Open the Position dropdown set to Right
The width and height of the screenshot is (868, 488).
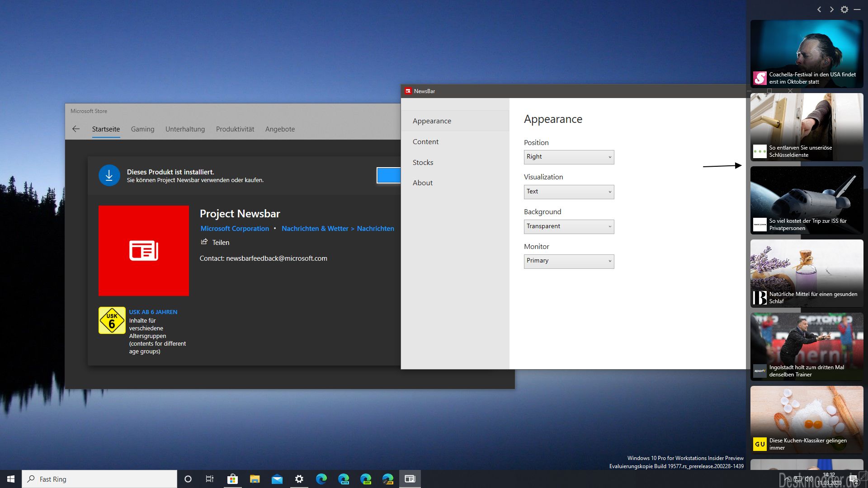coord(569,157)
